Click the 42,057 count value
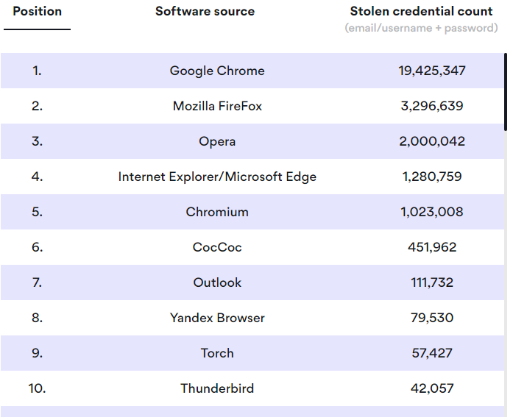 tap(432, 388)
